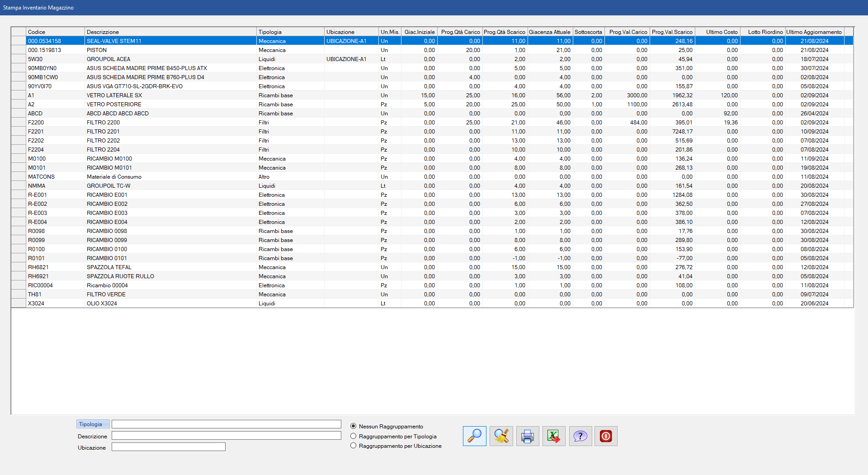Viewport: 868px width, 475px height.
Task: Export the inventory to Excel
Action: [x=554, y=436]
